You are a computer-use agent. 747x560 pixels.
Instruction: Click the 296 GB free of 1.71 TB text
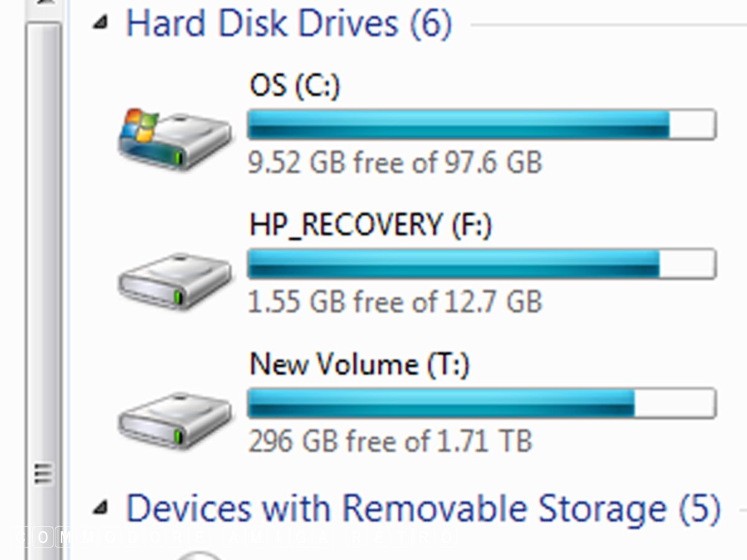coord(390,442)
